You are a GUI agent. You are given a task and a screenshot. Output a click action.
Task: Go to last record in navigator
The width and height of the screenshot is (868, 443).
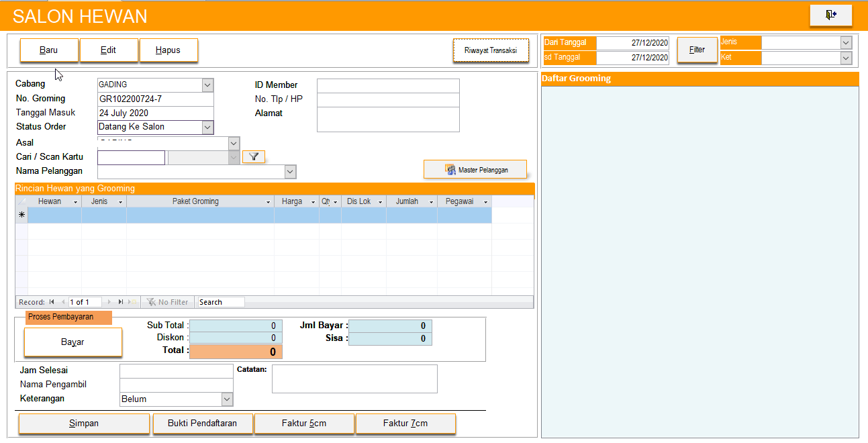coord(121,302)
